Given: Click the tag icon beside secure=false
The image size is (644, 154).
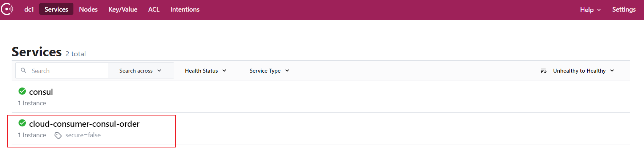Looking at the screenshot, I should point(58,135).
